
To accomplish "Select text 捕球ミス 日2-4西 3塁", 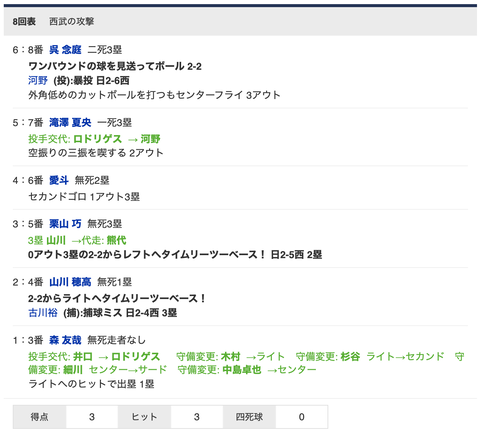I will click(x=130, y=313).
